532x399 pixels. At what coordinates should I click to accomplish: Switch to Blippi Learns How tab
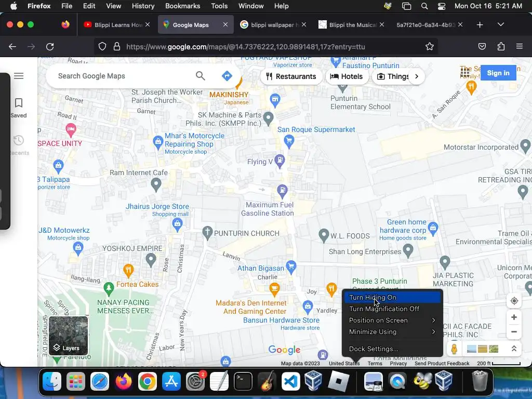[x=117, y=25]
